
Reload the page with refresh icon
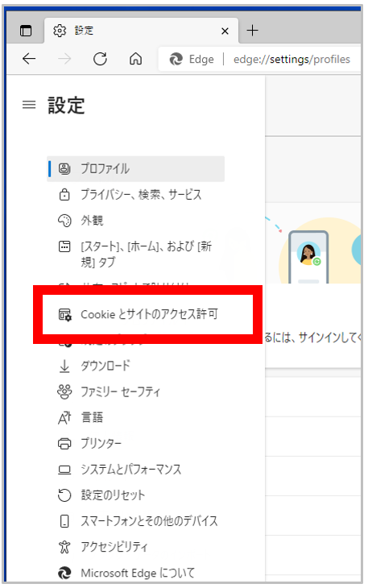pyautogui.click(x=100, y=59)
